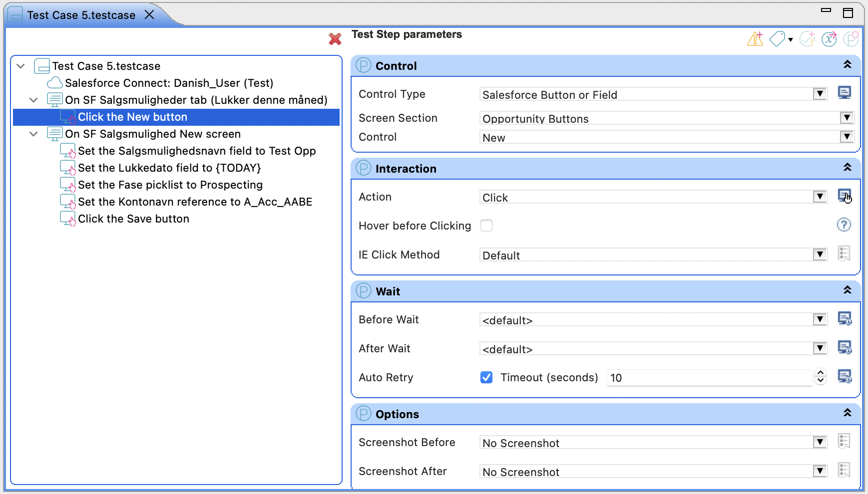
Task: Select the Test Case 5.testcase tab
Action: point(80,15)
